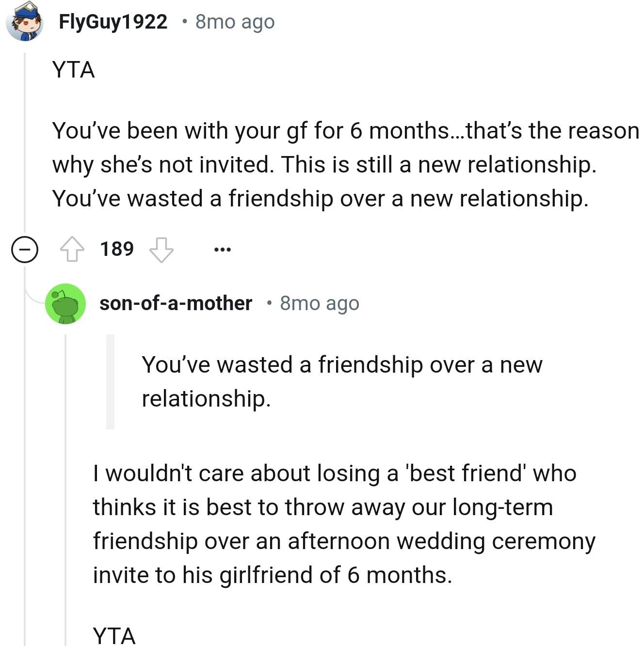The image size is (644, 646).
Task: Open FlyGuy1922's profile from username
Action: click(113, 22)
